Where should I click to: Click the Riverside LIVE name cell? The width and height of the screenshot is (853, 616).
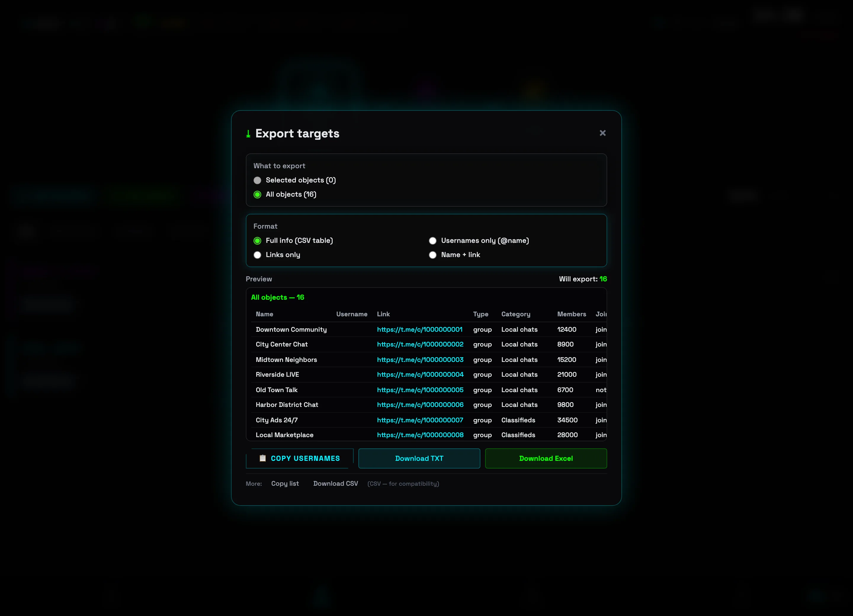tap(277, 375)
